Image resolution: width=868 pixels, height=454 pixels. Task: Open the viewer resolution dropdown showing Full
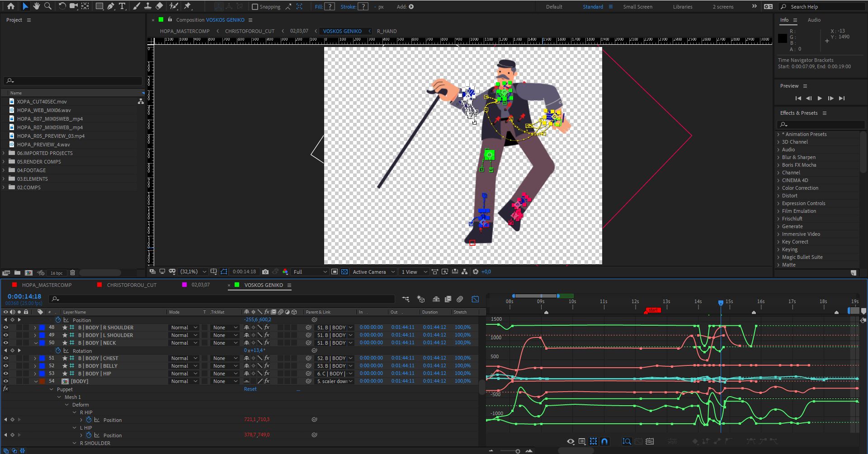(x=310, y=272)
